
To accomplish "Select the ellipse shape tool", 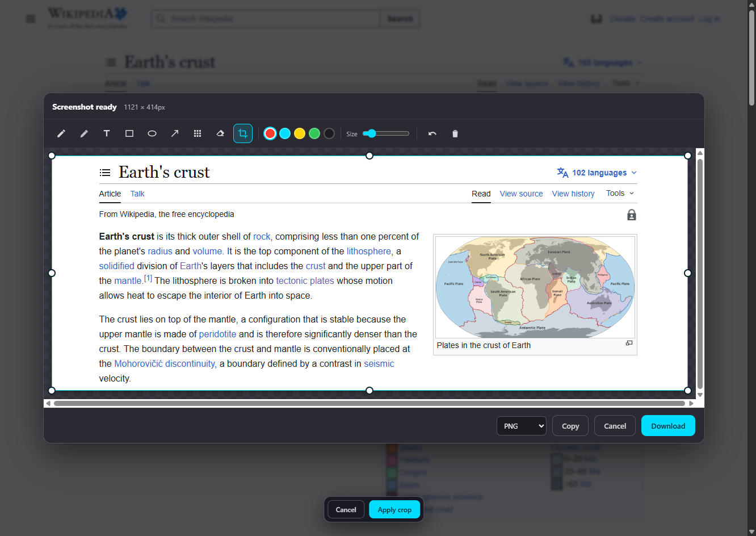I will point(152,133).
